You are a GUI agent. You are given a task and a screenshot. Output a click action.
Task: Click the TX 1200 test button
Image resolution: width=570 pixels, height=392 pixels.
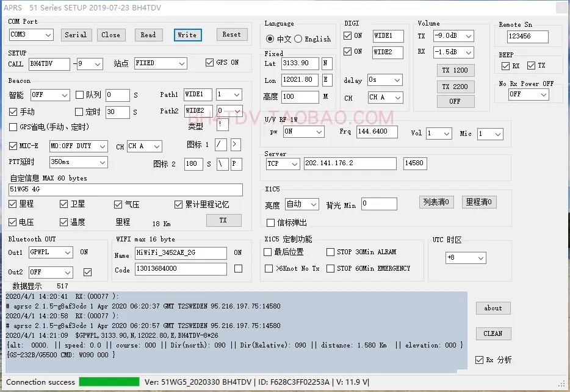[x=455, y=70]
